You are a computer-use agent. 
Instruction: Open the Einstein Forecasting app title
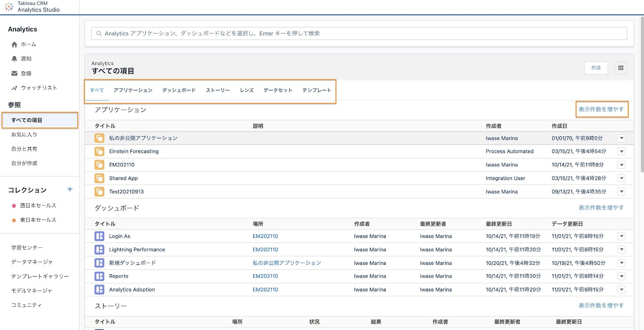tap(134, 152)
